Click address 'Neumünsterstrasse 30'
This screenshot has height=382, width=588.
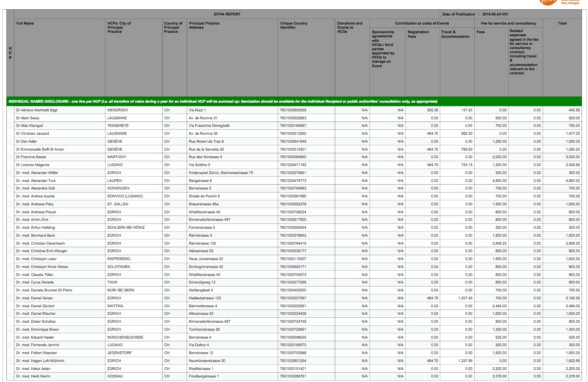tap(207, 361)
